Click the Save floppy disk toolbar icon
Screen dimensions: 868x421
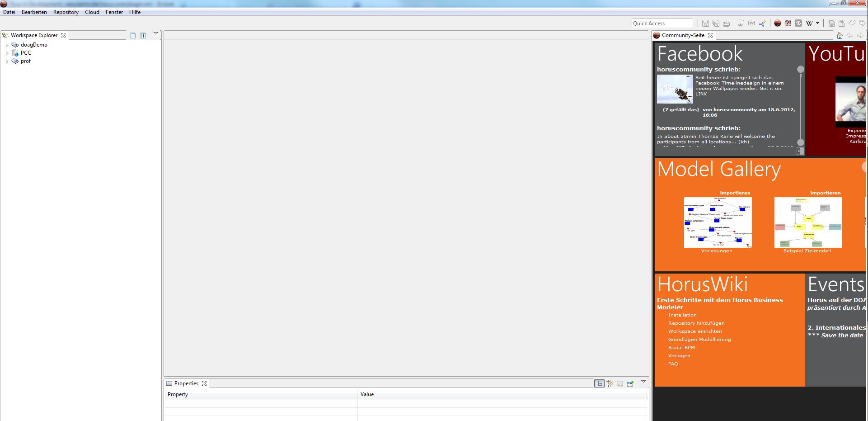click(705, 24)
